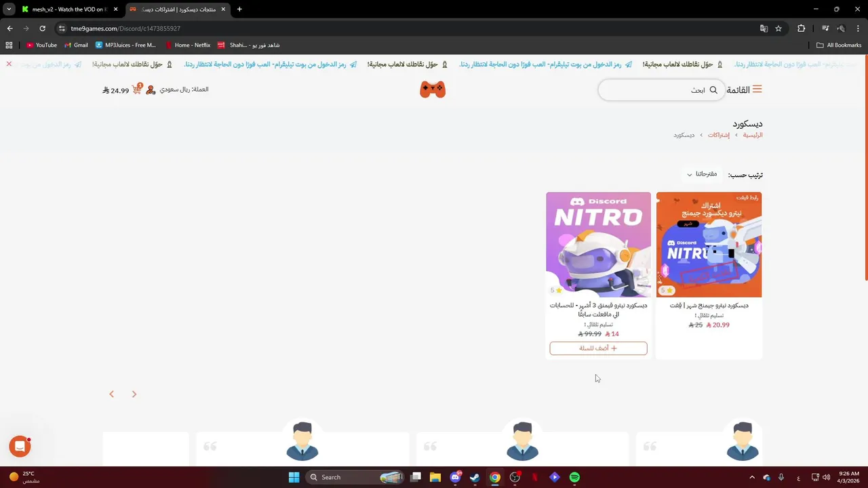Open Spotify from the taskbar
Screen dimensions: 868x488
pyautogui.click(x=574, y=477)
